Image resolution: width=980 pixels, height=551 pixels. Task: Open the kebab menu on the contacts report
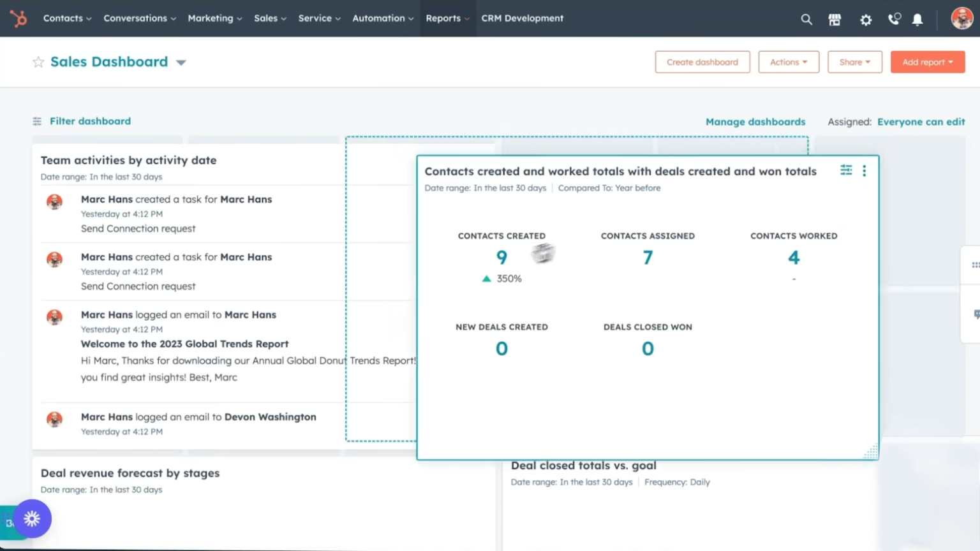click(865, 170)
